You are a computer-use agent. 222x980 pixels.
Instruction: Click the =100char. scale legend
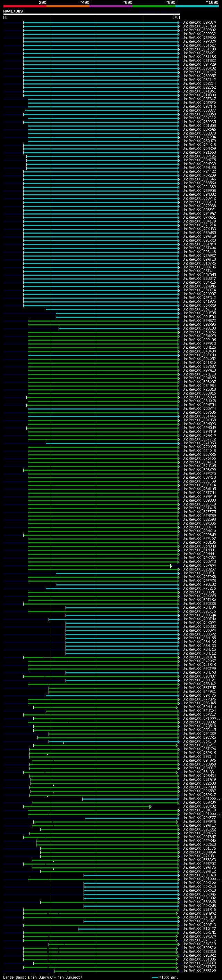coord(164,977)
